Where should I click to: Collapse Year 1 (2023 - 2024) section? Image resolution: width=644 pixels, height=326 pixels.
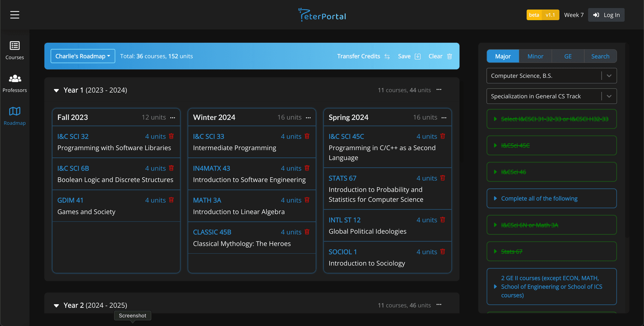pos(56,91)
